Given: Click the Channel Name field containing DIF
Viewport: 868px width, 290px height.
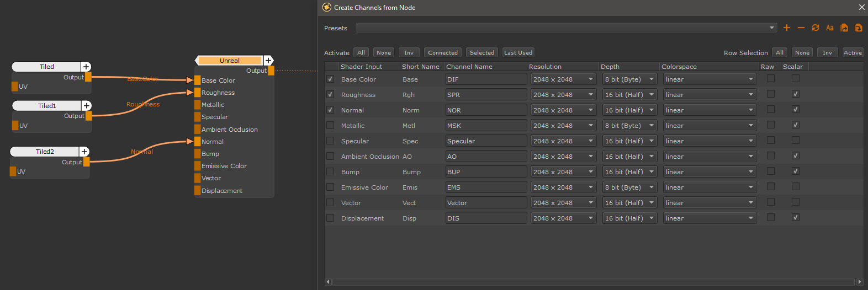Looking at the screenshot, I should 486,79.
